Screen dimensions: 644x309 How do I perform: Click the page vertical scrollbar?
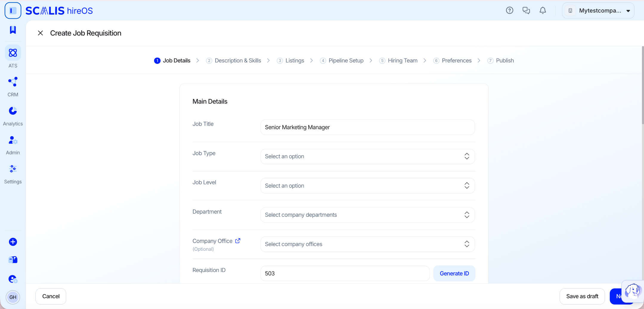click(643, 85)
